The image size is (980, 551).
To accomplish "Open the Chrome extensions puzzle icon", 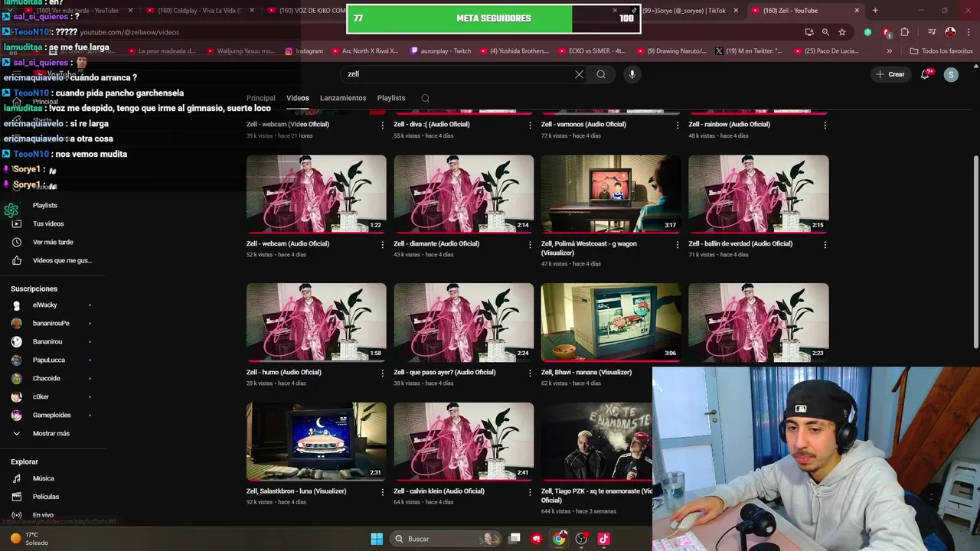I will point(905,32).
